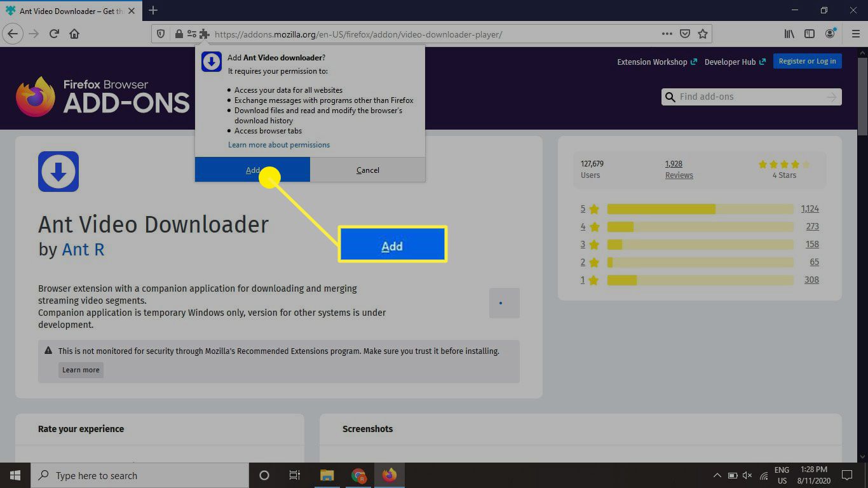868x488 pixels.
Task: Open the notification Action Center
Action: coord(846,475)
